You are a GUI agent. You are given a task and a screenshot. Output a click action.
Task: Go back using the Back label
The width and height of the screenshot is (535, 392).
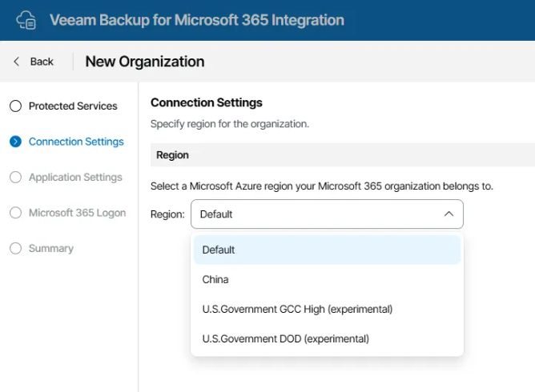coord(42,62)
